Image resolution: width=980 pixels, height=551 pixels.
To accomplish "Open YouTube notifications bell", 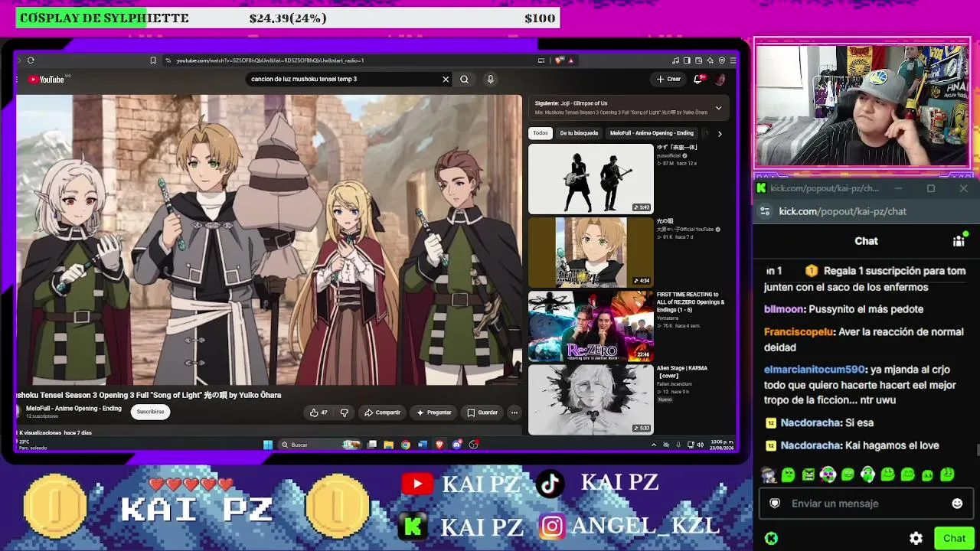I will pyautogui.click(x=698, y=79).
